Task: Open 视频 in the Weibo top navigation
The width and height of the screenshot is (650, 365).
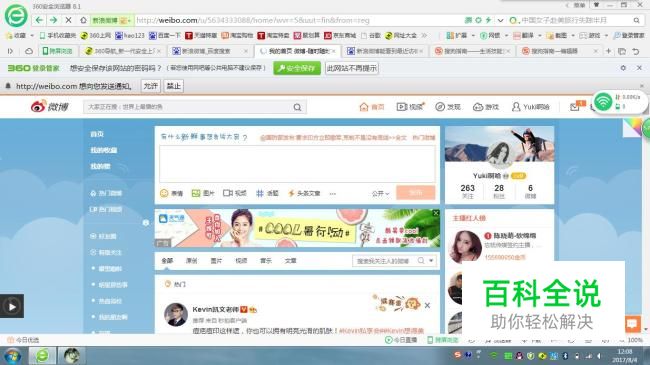Action: pyautogui.click(x=410, y=107)
